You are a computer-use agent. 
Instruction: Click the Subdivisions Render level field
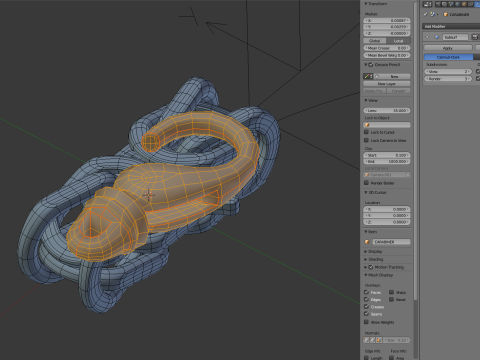[448, 79]
